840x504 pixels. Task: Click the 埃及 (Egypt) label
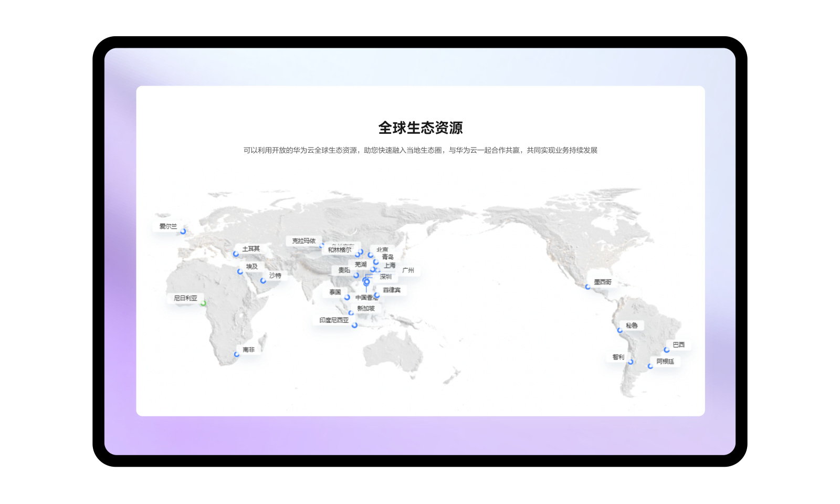coord(252,266)
